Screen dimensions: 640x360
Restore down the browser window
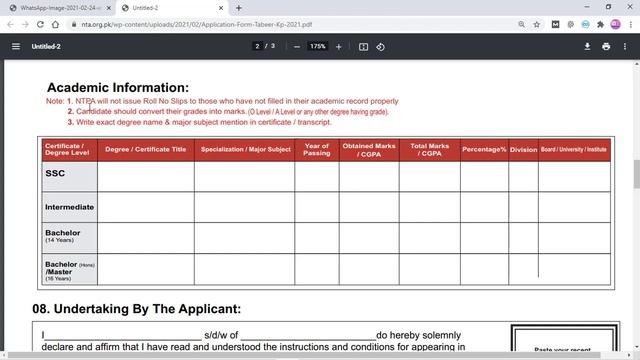(608, 7)
